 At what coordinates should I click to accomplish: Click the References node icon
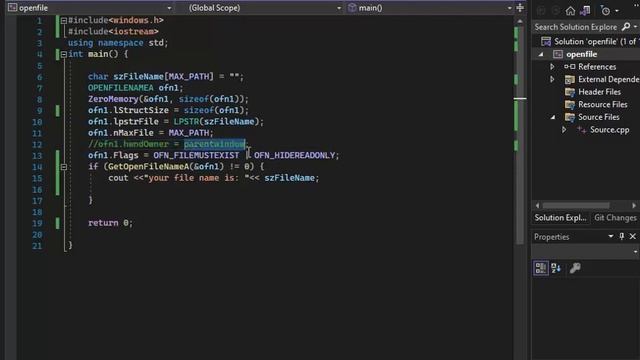(570, 67)
